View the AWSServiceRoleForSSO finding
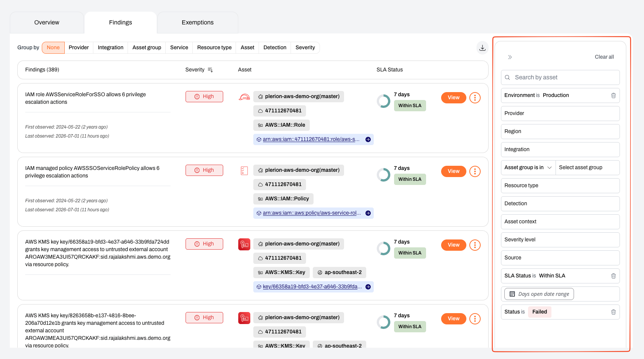Screen dimensions: 644x359 tap(454, 98)
